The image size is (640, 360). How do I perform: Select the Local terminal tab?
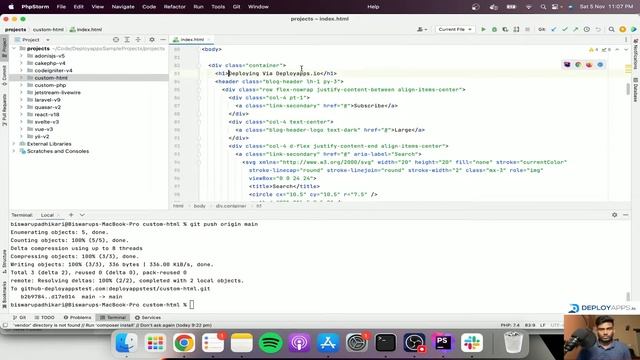(47, 215)
